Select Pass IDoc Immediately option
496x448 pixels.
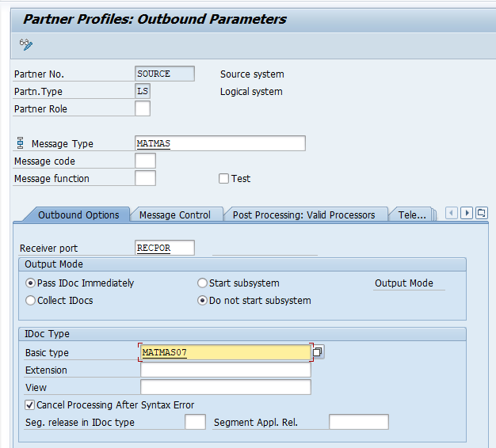pyautogui.click(x=31, y=283)
